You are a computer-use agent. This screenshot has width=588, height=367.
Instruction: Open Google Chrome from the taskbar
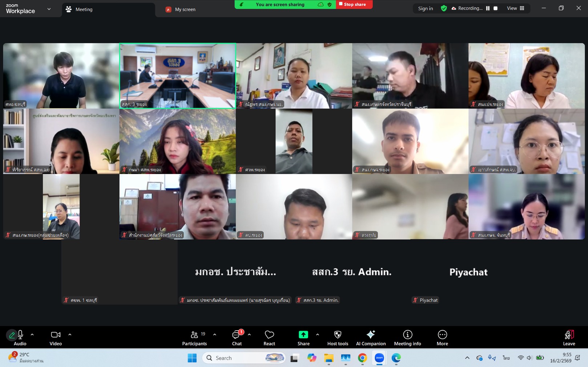(x=362, y=358)
